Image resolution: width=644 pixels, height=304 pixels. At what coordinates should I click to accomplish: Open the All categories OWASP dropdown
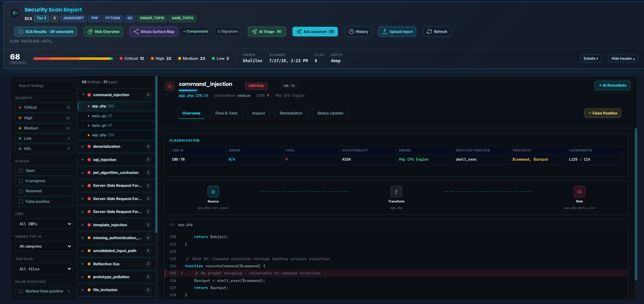click(x=44, y=246)
